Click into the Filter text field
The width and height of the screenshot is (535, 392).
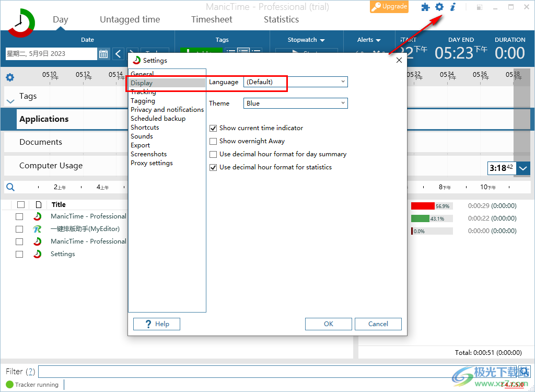point(278,372)
